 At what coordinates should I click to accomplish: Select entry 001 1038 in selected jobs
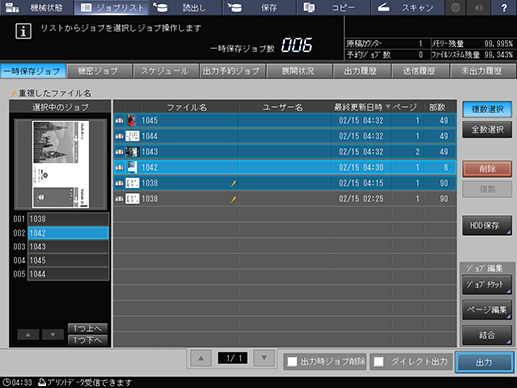click(x=68, y=219)
